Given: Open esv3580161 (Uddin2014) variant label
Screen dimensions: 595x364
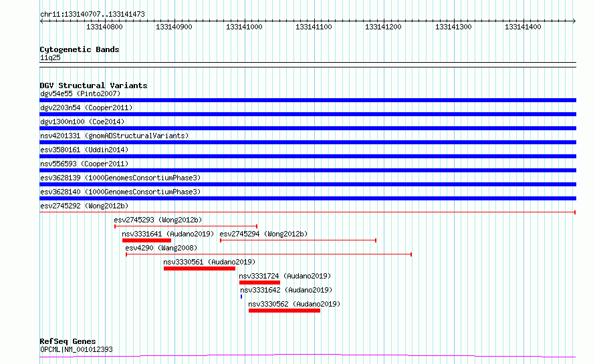Looking at the screenshot, I should click(x=84, y=150).
